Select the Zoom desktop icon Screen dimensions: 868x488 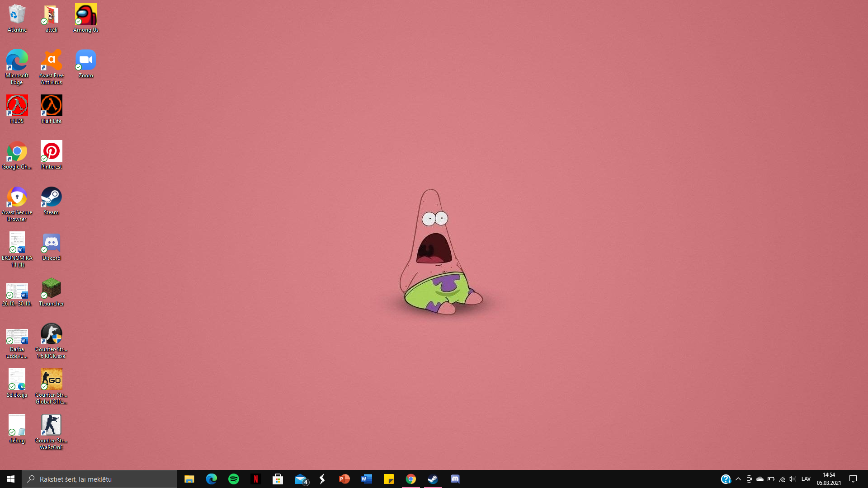point(86,64)
